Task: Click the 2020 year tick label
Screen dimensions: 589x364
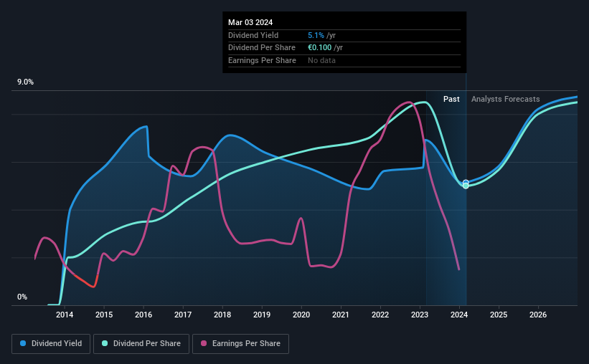Action: pos(301,315)
